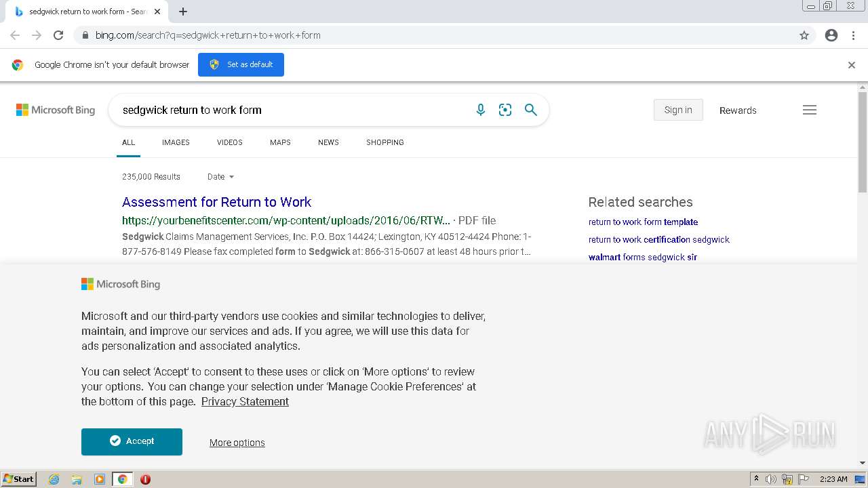Image resolution: width=868 pixels, height=488 pixels.
Task: Close the sedgwick return to work form tab
Action: [x=157, y=12]
